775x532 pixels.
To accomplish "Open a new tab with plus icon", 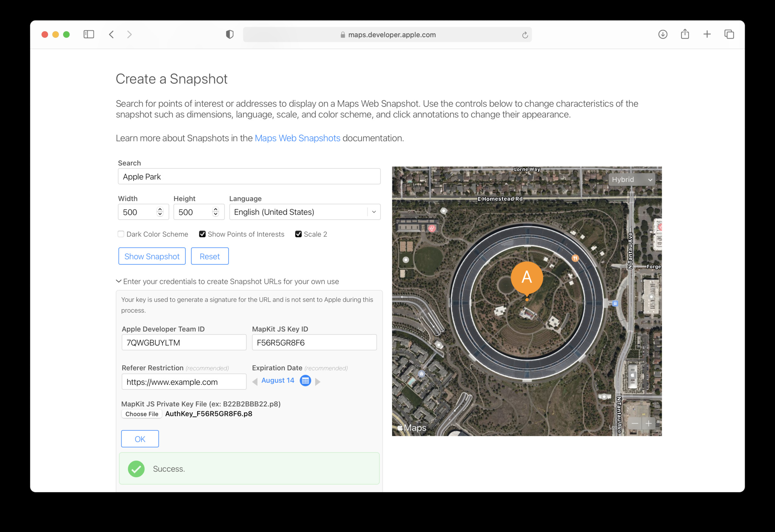I will click(x=707, y=34).
